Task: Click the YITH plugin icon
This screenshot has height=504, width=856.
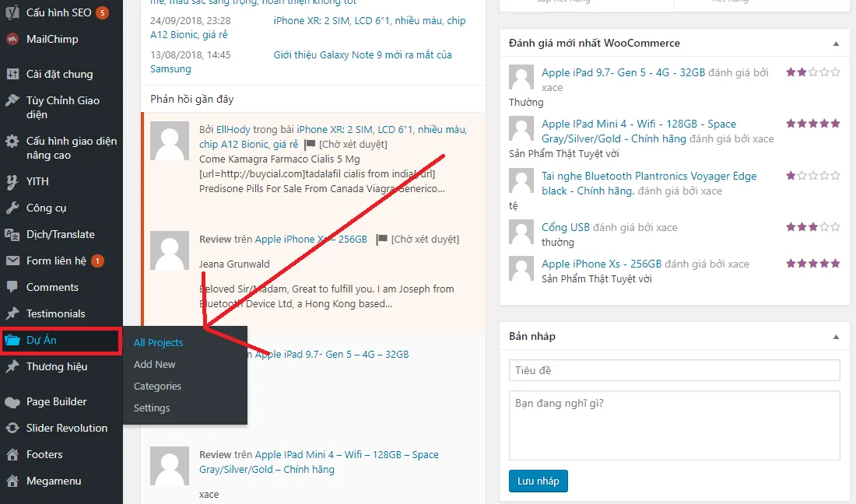Action: pyautogui.click(x=12, y=182)
